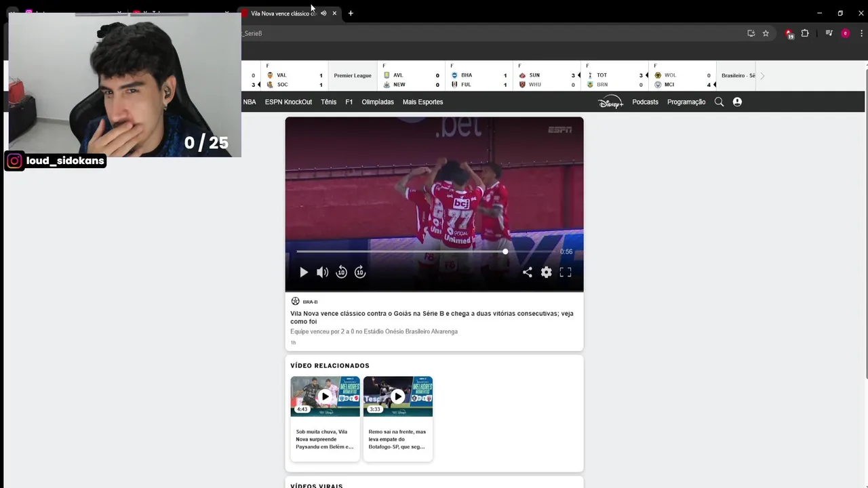The width and height of the screenshot is (868, 488).
Task: Mute the video player volume
Action: tap(322, 272)
